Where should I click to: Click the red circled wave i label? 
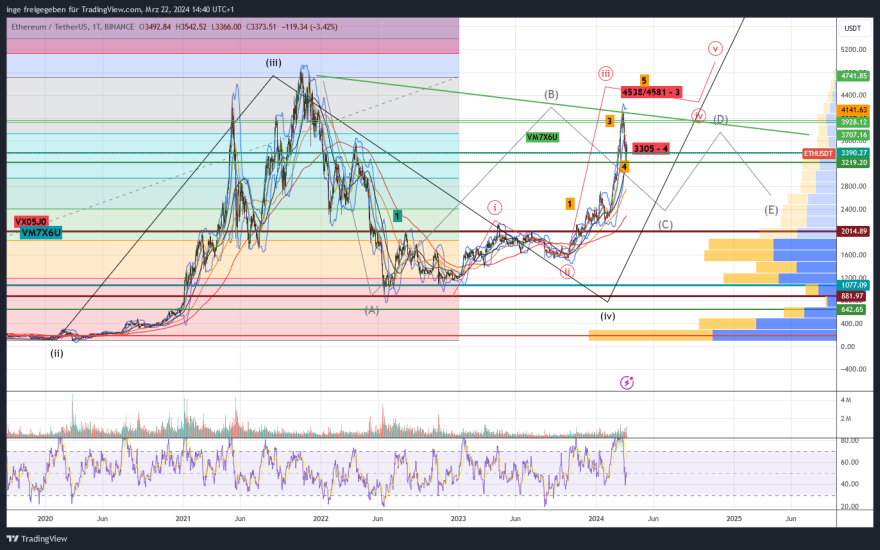point(495,207)
